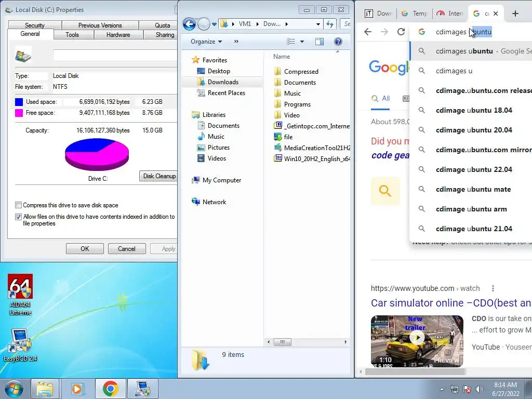Select Recent Places in Favorites
Image resolution: width=532 pixels, height=399 pixels.
[221, 92]
